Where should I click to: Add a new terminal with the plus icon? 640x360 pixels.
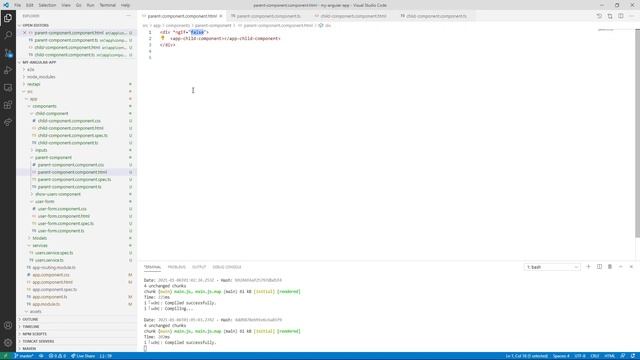pos(588,267)
